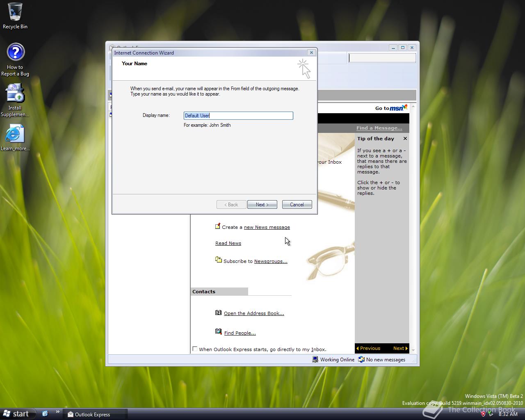Viewport: 525px width, 420px height.
Task: Expand the quick launch chevron
Action: click(x=57, y=412)
